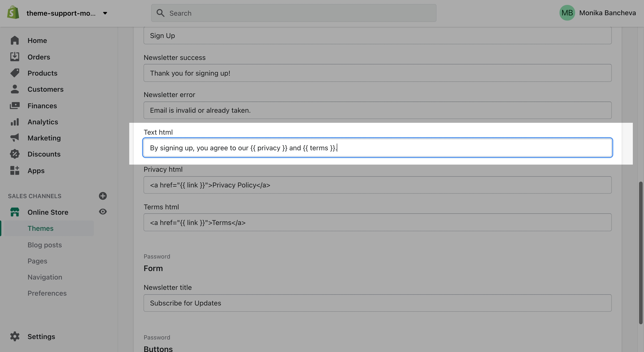The image size is (644, 352).
Task: Click the vertical page scrollbar
Action: coord(641,253)
